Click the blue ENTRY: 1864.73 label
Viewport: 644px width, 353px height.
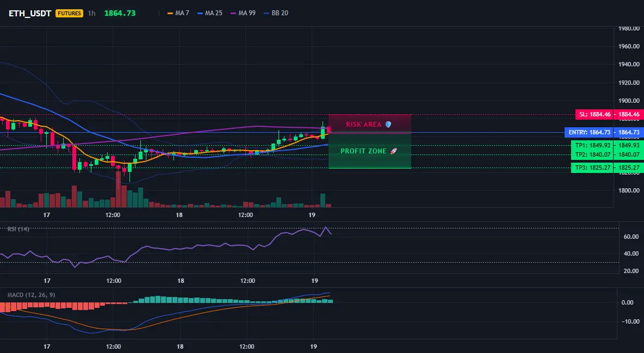point(589,132)
